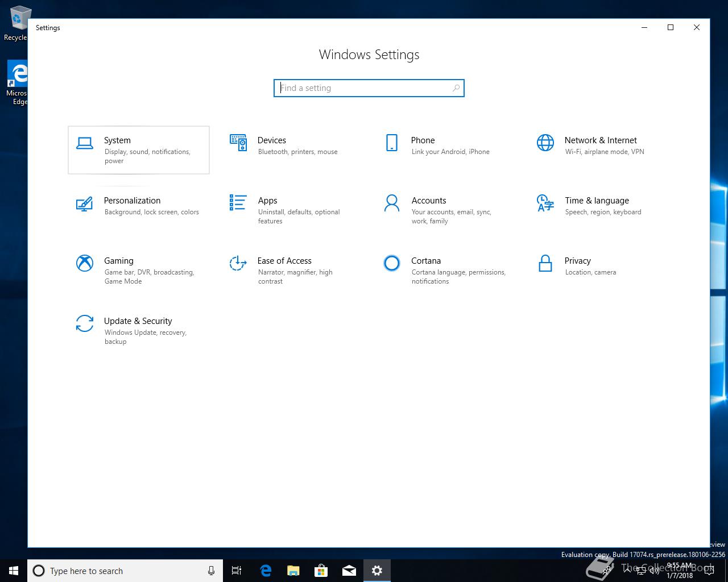Click 'Speech, region, keyboard' text
Image resolution: width=728 pixels, height=582 pixels.
tap(603, 212)
